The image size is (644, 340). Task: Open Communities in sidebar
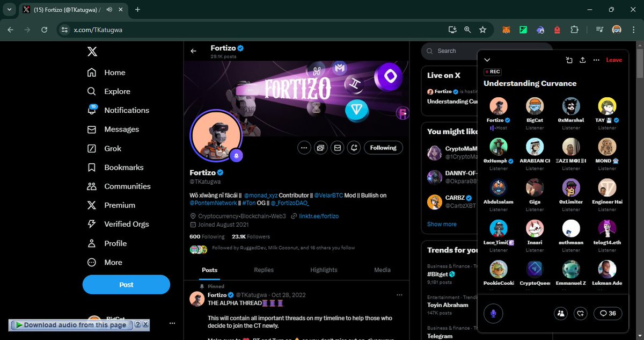coord(119,186)
